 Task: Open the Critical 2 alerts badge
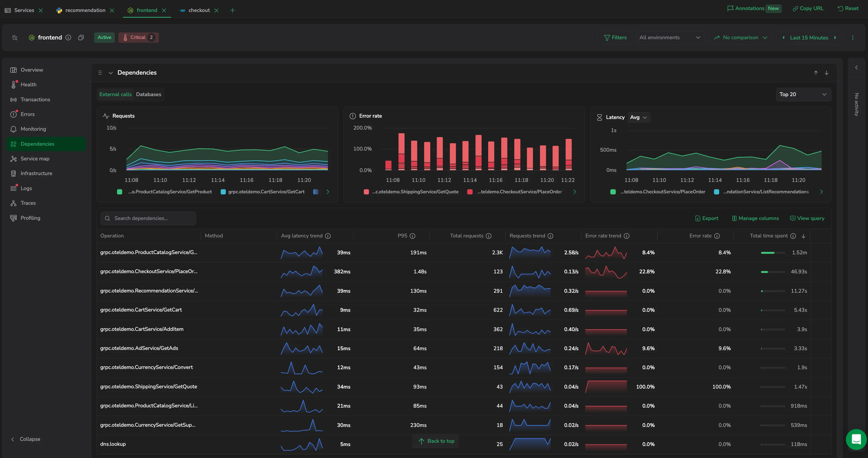click(x=138, y=37)
